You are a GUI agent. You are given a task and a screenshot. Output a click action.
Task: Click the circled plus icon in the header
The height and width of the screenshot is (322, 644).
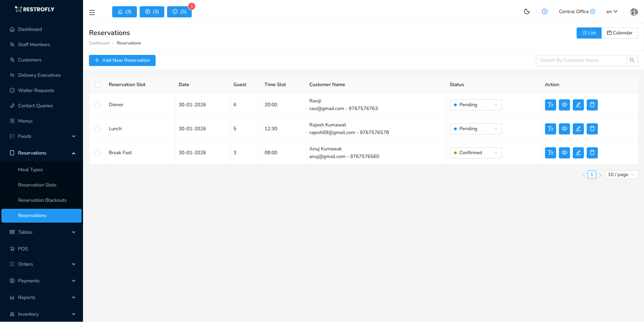[x=544, y=11]
